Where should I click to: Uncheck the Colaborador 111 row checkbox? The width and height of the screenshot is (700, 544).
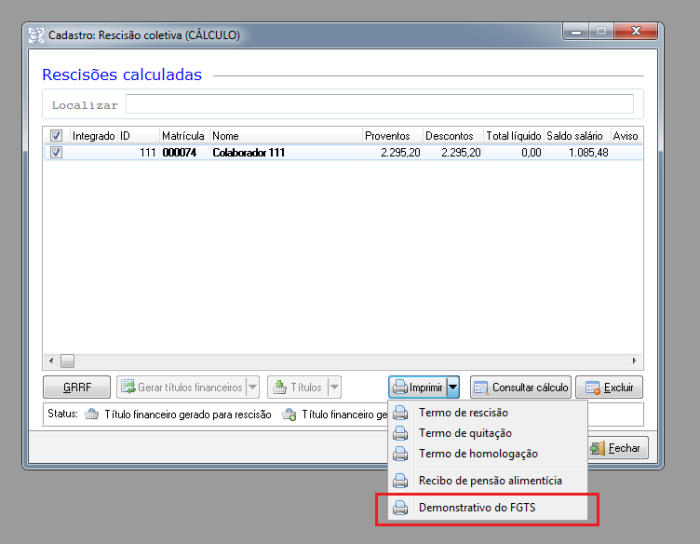[x=56, y=153]
